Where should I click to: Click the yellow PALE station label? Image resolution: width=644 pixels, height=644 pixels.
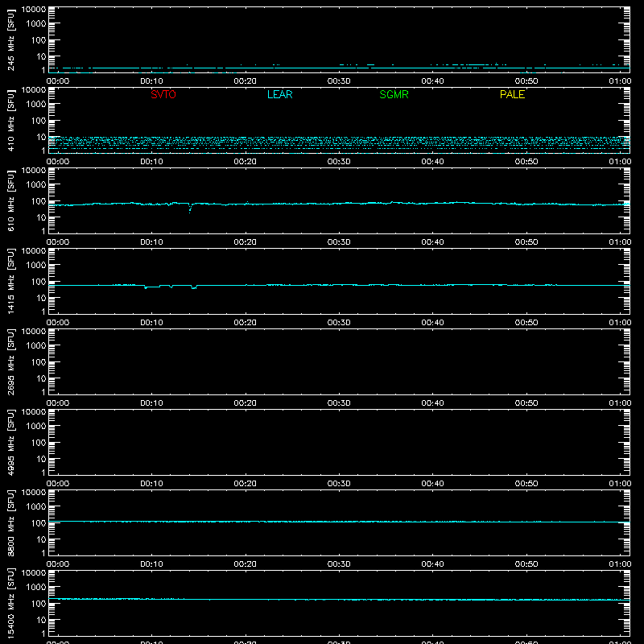512,94
